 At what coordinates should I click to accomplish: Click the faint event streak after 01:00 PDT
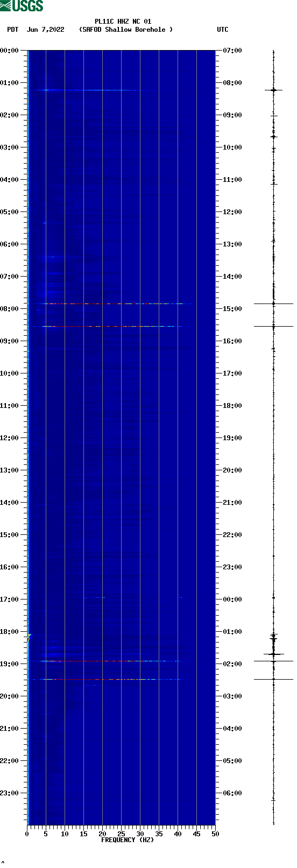[87, 90]
